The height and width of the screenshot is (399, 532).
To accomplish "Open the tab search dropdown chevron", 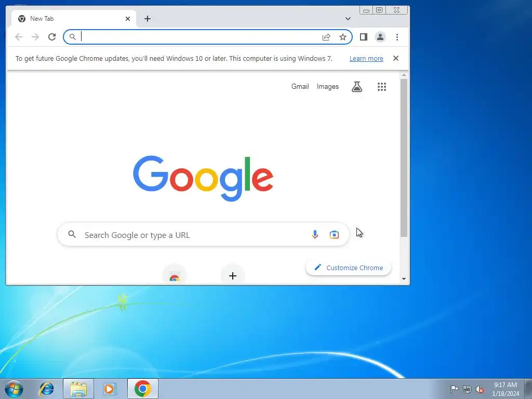I will (348, 19).
